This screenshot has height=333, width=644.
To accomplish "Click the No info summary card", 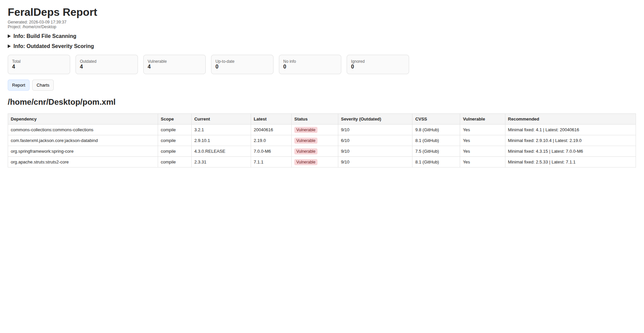I will click(310, 64).
